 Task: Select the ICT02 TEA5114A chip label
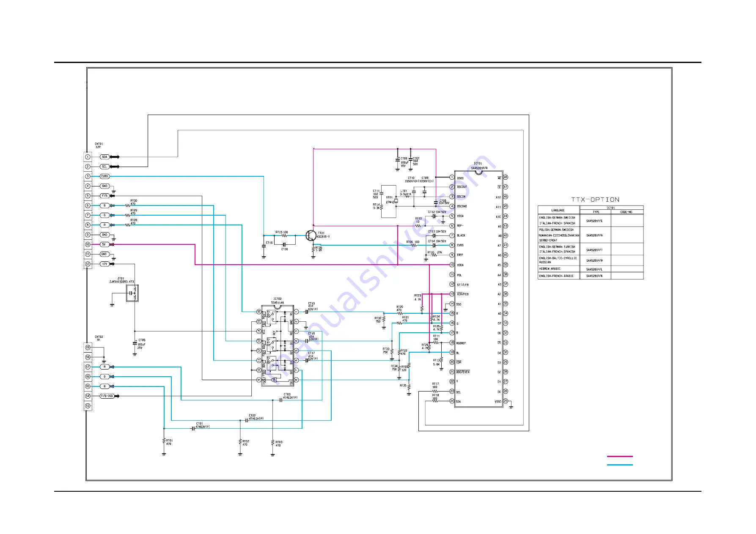click(278, 301)
